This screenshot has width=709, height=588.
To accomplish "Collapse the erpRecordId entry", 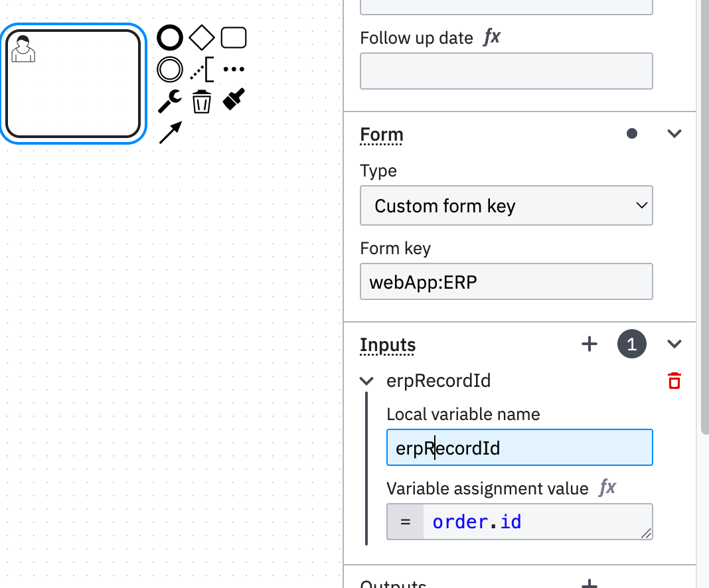I will [x=366, y=381].
